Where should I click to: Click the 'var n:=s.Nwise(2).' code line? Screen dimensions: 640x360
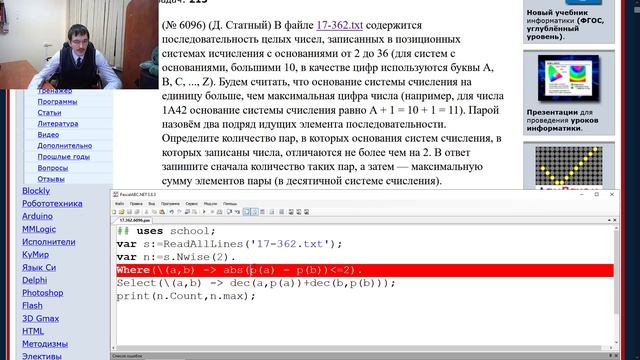pyautogui.click(x=176, y=257)
